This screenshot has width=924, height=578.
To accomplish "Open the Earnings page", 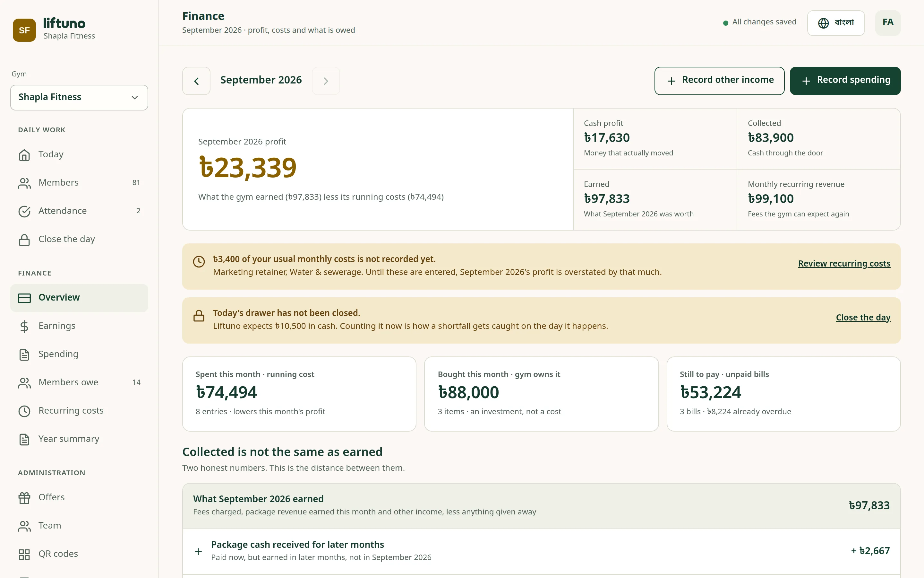I will pyautogui.click(x=79, y=326).
